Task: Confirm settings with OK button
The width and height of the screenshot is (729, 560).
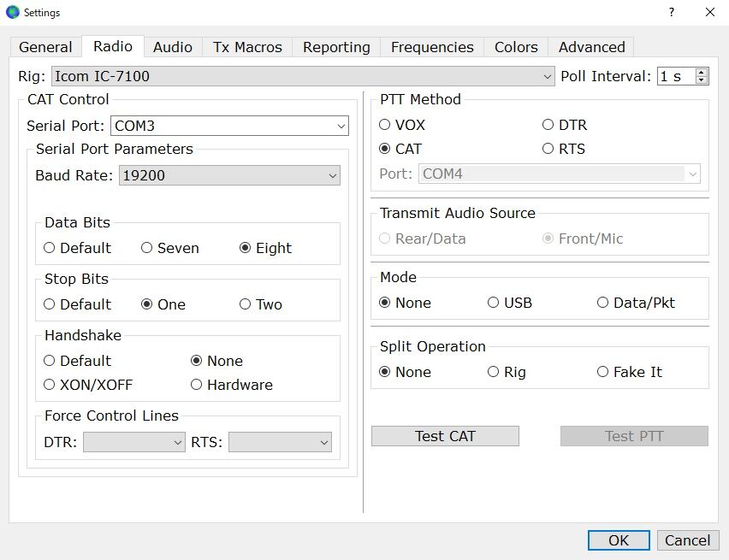Action: click(x=619, y=540)
